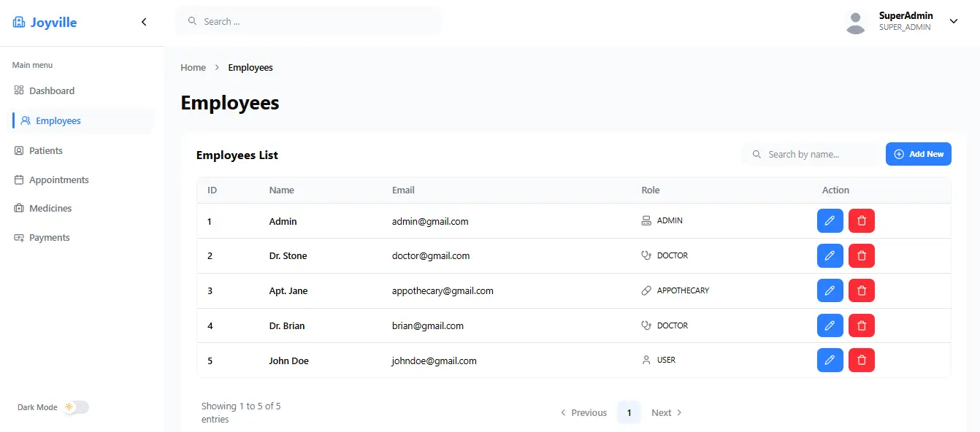
Task: Collapse the sidebar with the left chevron
Action: coord(144,22)
